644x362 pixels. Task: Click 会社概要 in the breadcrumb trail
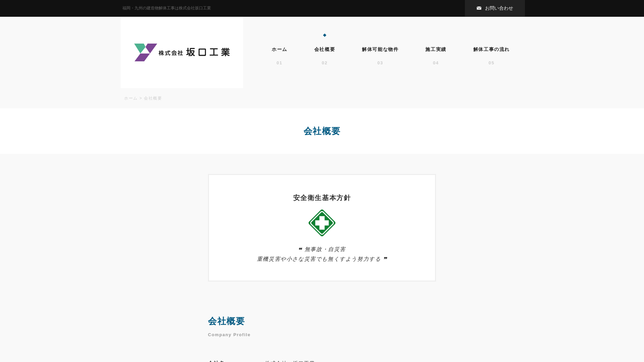[x=152, y=98]
